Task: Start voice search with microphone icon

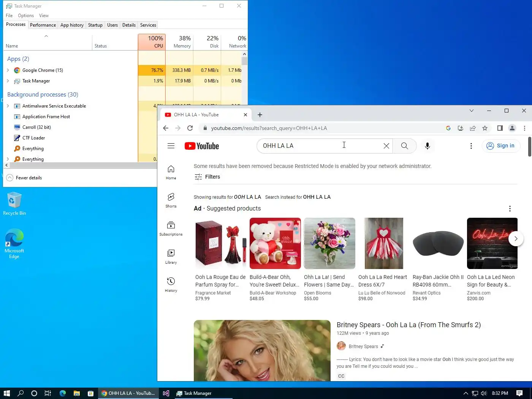Action: (427, 146)
